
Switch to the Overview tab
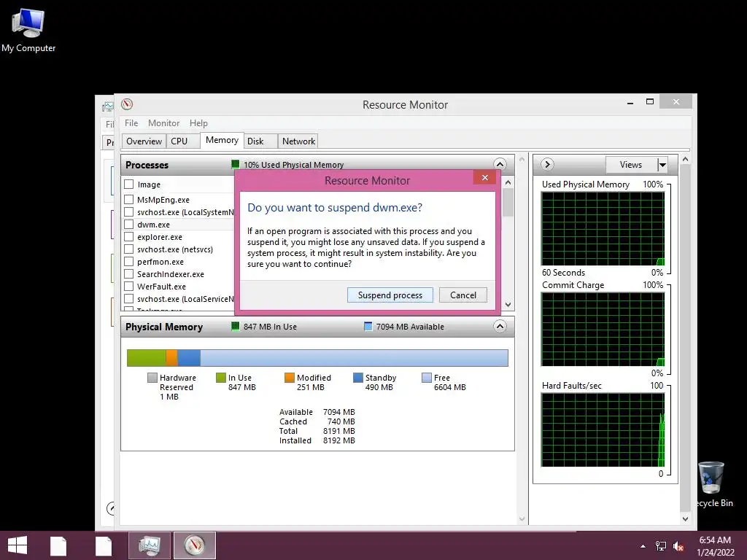tap(144, 141)
